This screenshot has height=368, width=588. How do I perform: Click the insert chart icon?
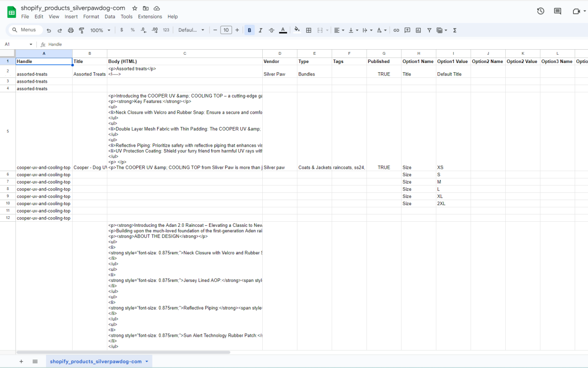(418, 30)
